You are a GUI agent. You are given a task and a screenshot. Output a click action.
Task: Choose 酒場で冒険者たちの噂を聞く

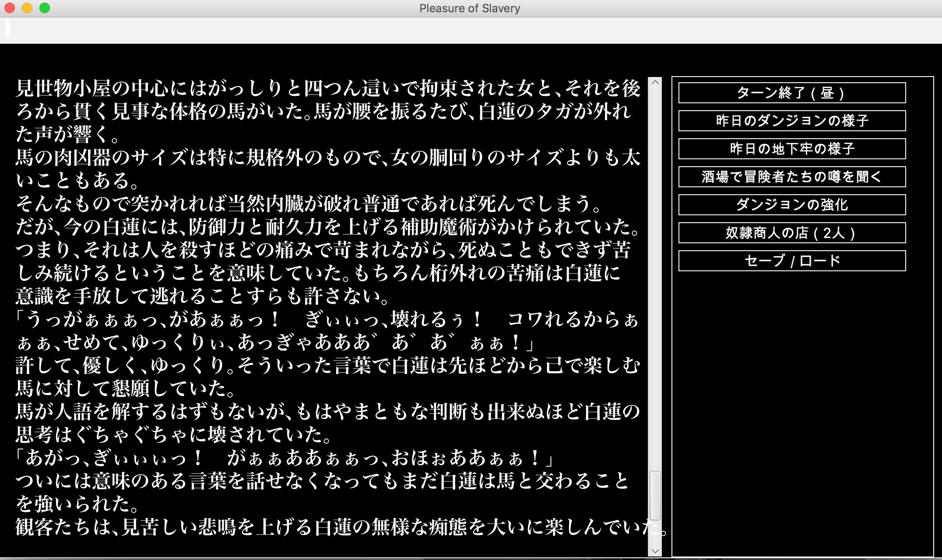click(791, 177)
